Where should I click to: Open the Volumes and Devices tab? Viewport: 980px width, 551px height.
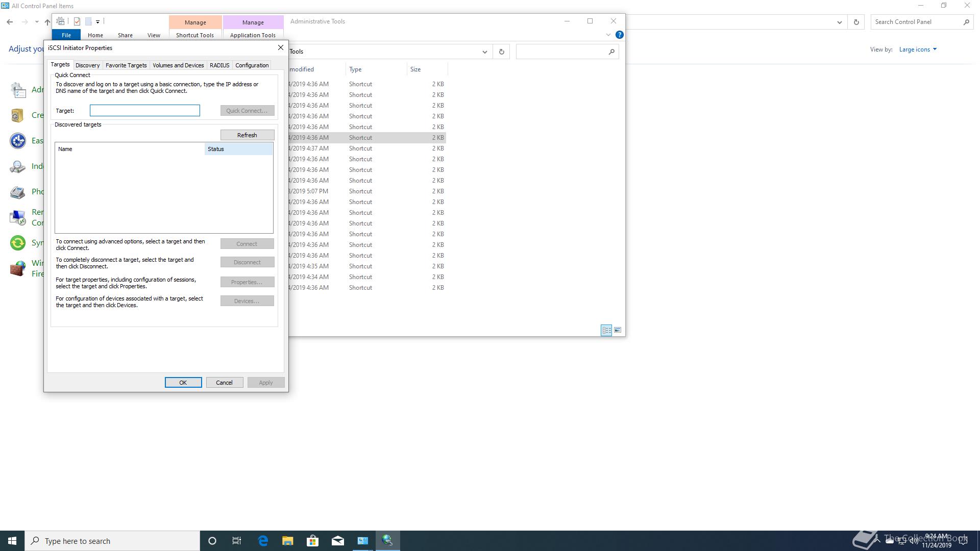[x=178, y=65]
